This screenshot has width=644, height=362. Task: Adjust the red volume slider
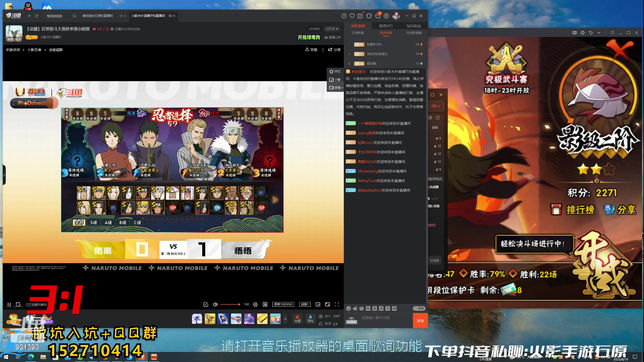[230, 304]
